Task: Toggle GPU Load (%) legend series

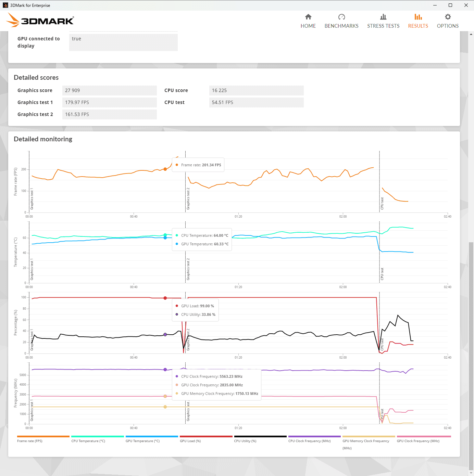Action: coord(190,441)
